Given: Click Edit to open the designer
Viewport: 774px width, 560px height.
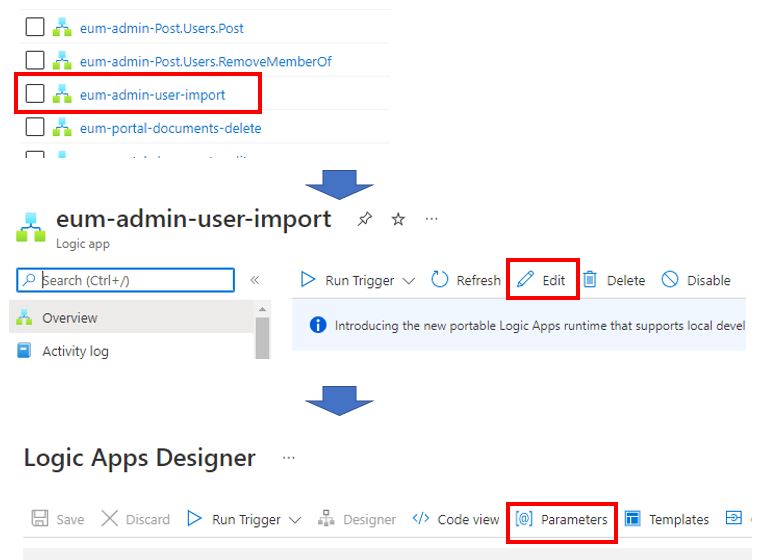Looking at the screenshot, I should [x=542, y=280].
